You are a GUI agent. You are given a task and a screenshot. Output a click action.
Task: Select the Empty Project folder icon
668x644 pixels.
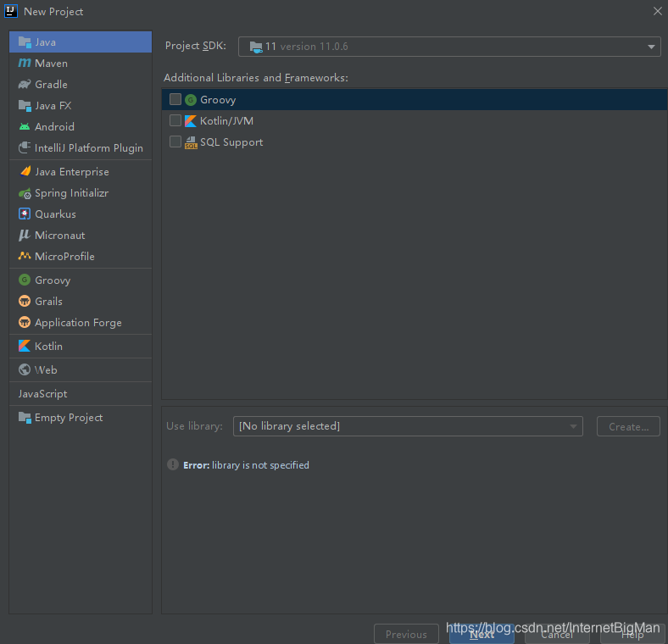pyautogui.click(x=25, y=418)
